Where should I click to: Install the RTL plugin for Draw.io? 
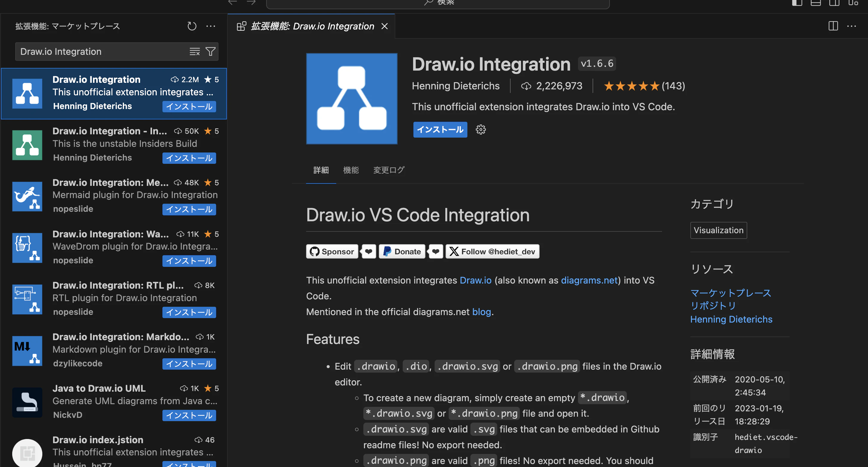(189, 312)
